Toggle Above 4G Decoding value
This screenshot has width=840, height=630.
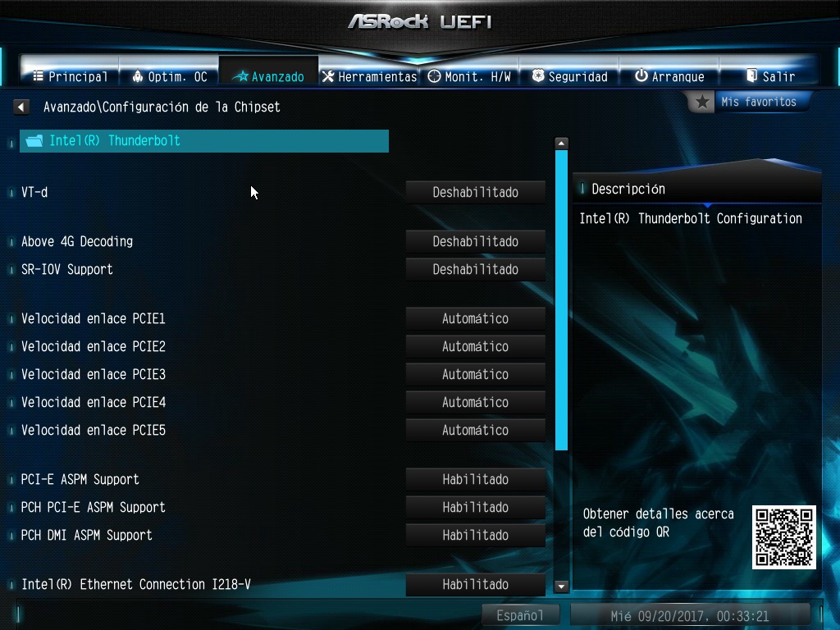coord(475,242)
